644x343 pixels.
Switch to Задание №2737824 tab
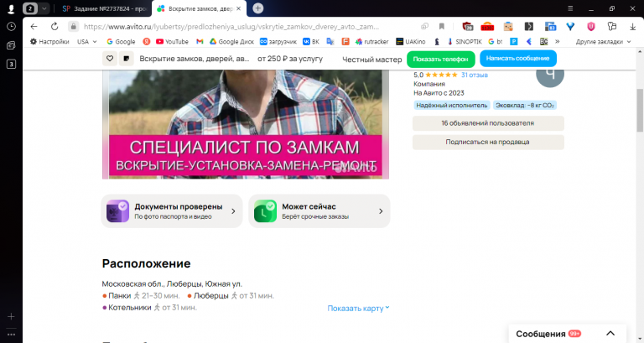tap(105, 8)
